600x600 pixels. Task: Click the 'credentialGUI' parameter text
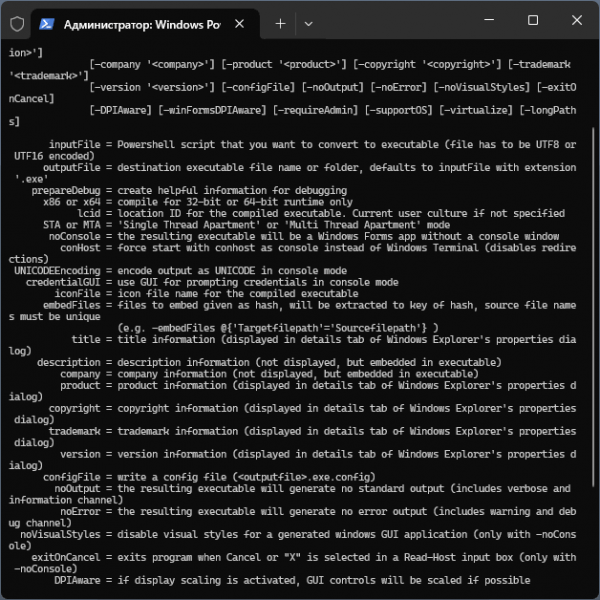(63, 282)
